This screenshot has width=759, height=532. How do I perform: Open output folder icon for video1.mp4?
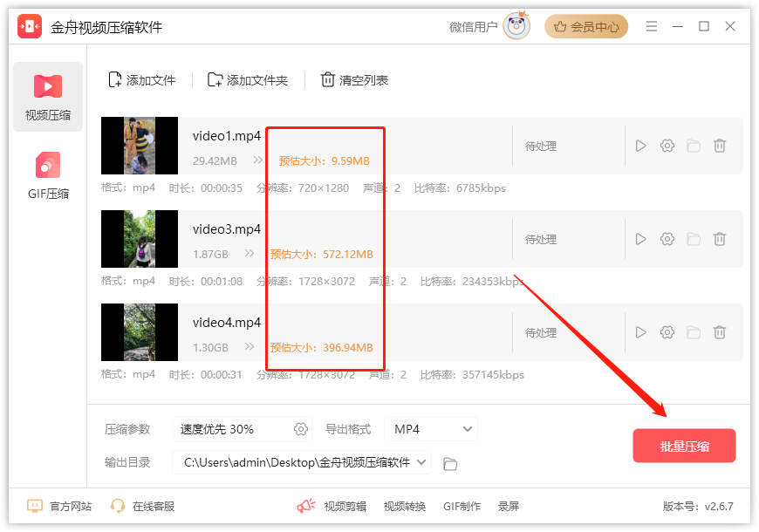click(x=694, y=146)
